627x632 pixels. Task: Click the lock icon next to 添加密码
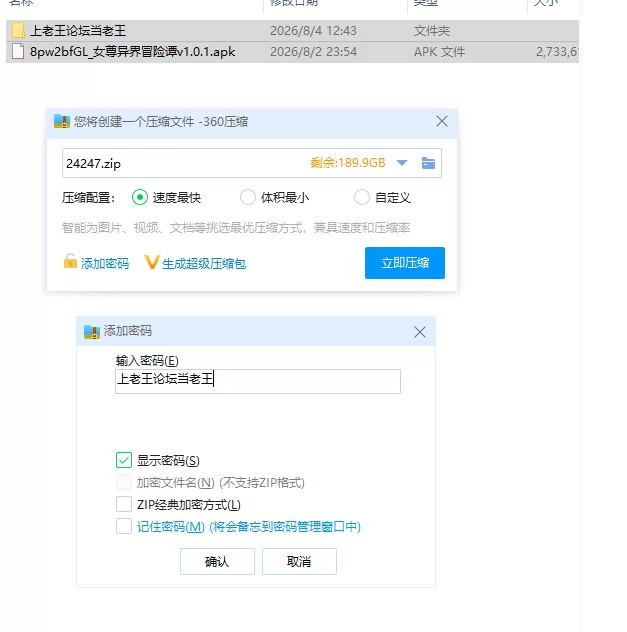tap(70, 261)
